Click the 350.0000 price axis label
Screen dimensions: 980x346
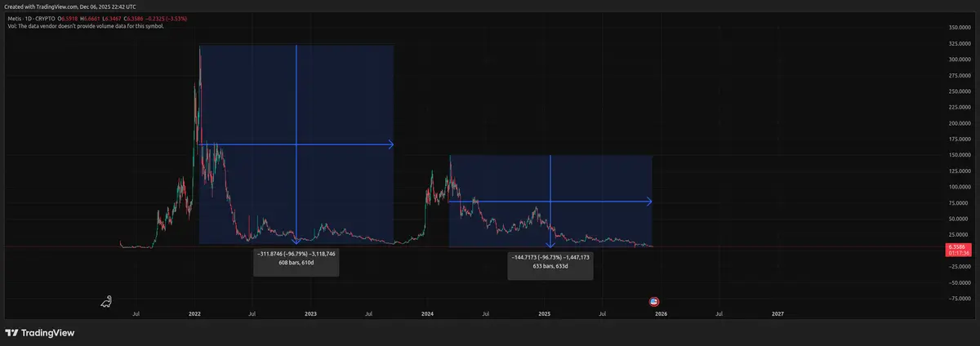[959, 28]
